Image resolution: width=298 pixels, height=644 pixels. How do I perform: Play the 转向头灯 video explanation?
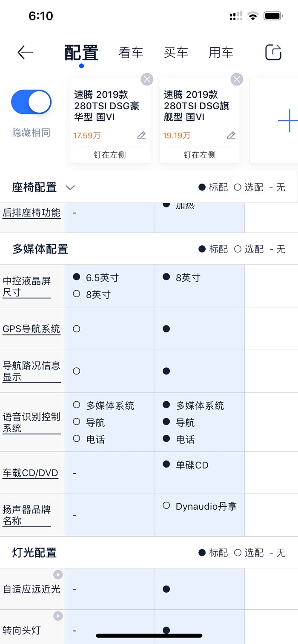point(58,616)
